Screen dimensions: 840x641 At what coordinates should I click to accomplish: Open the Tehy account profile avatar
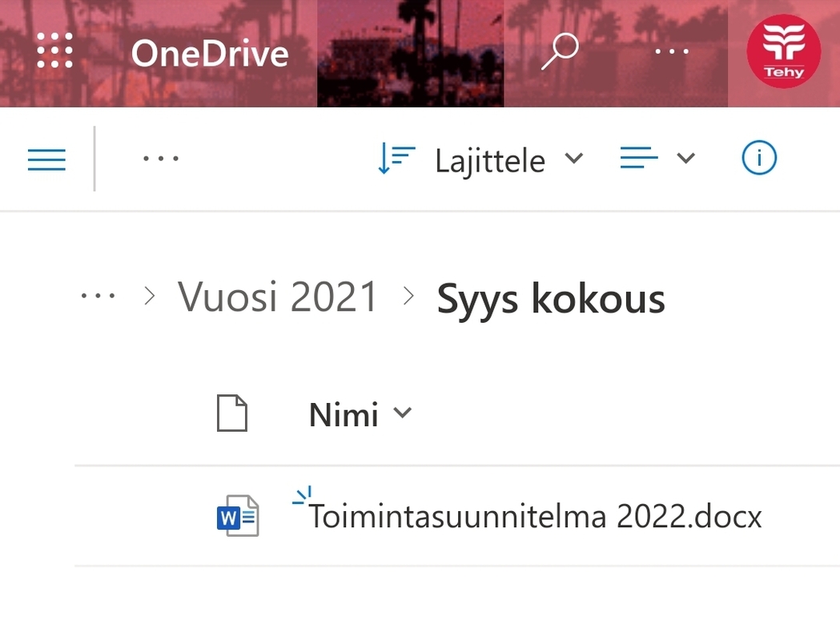783,52
